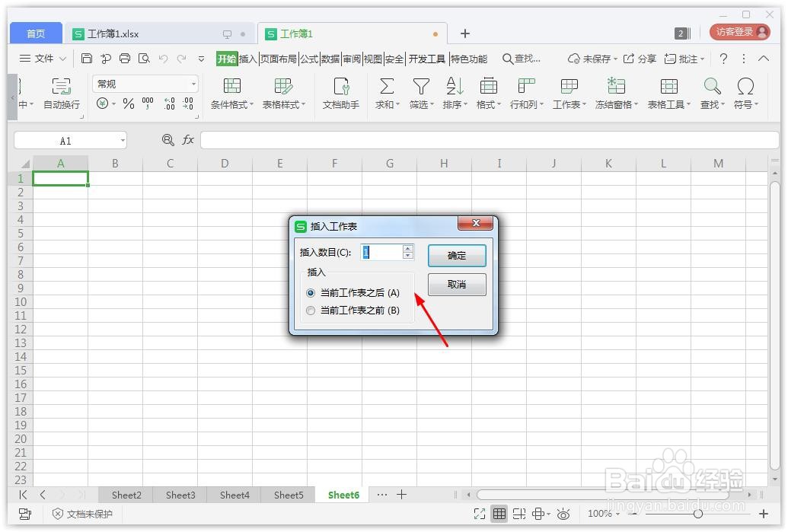Open the 常规 number format dropdown
The width and height of the screenshot is (788, 532).
145,83
